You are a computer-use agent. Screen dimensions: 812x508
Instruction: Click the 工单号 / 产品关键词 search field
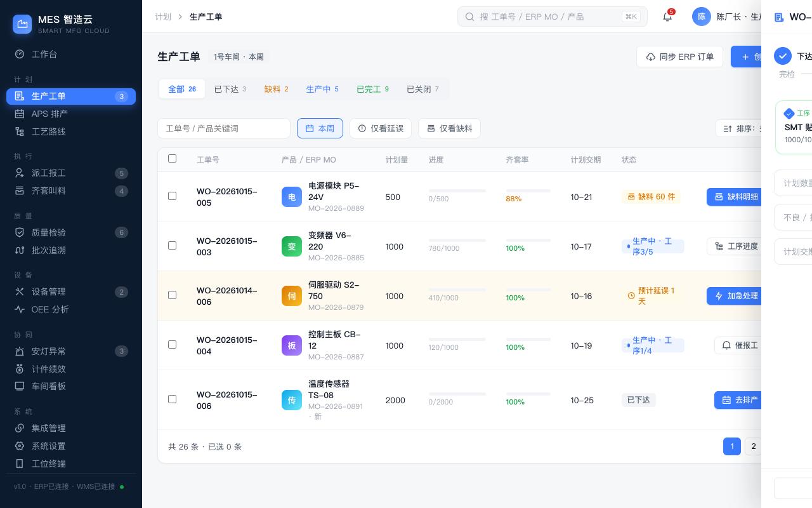pos(224,128)
